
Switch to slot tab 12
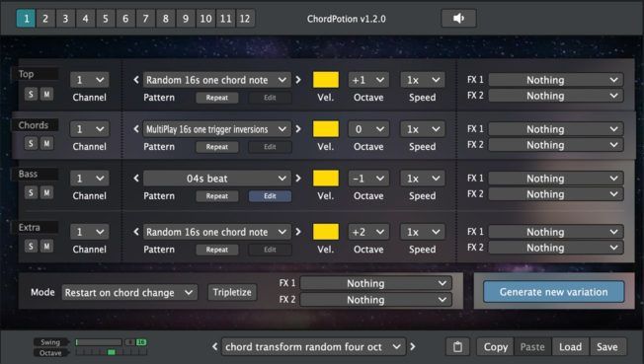(245, 19)
